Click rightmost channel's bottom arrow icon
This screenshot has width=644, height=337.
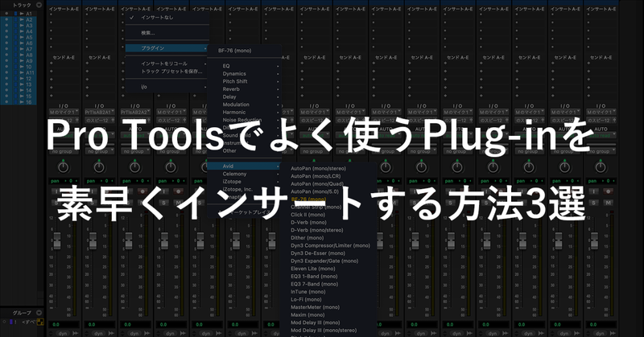coord(612,333)
